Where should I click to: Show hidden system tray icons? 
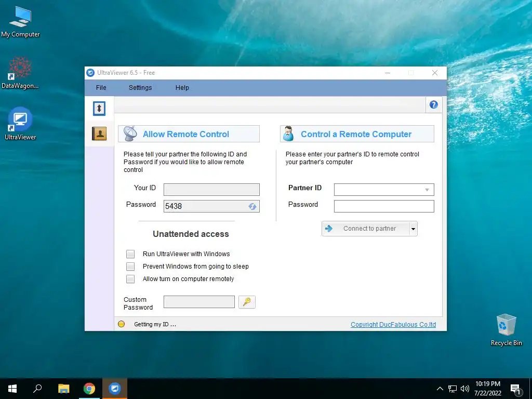tap(440, 389)
